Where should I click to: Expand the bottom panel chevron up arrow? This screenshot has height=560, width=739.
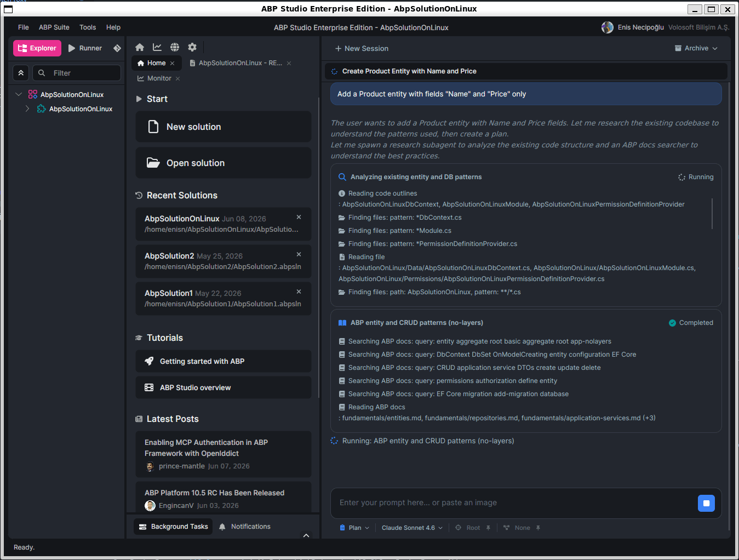(x=306, y=535)
